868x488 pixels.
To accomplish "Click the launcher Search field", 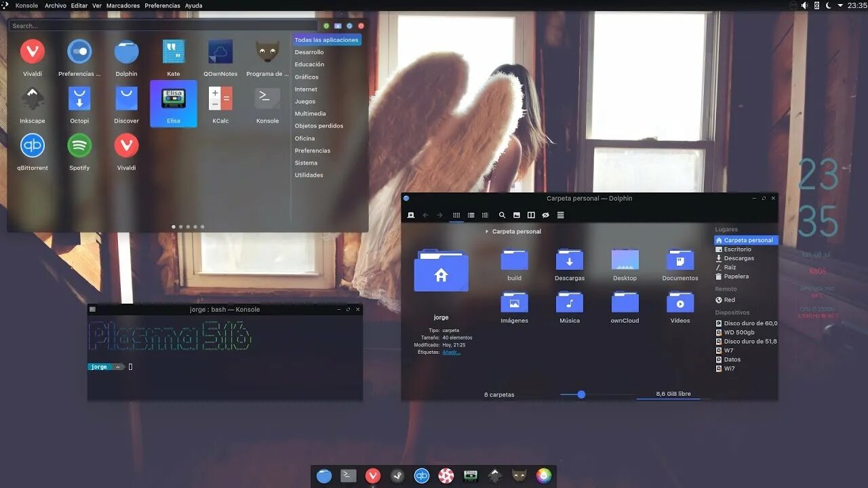I will [163, 26].
